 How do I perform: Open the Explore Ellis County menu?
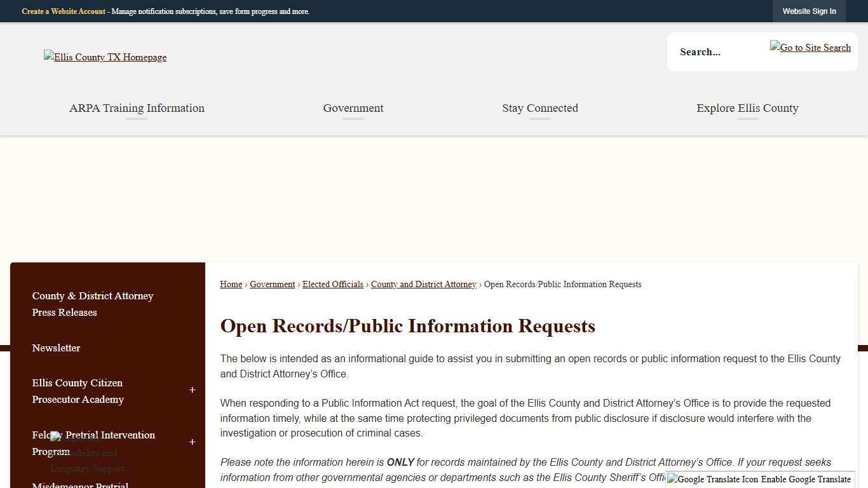[747, 108]
